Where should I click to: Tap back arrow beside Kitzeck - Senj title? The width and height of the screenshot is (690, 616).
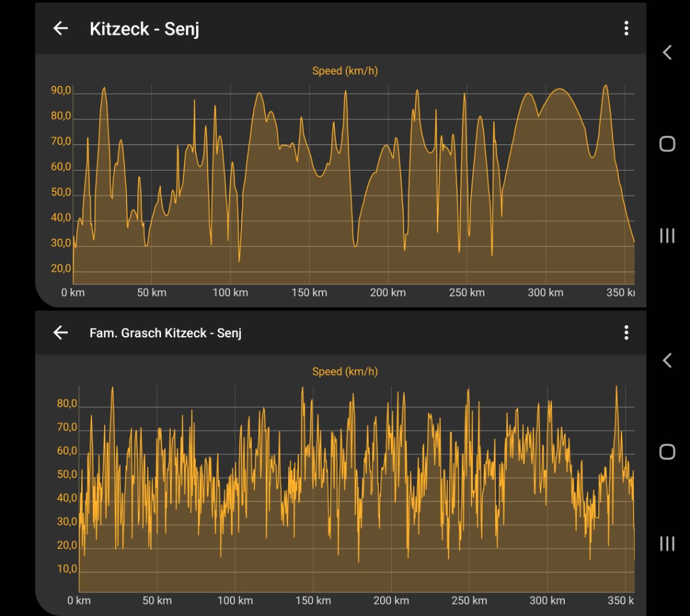point(61,28)
